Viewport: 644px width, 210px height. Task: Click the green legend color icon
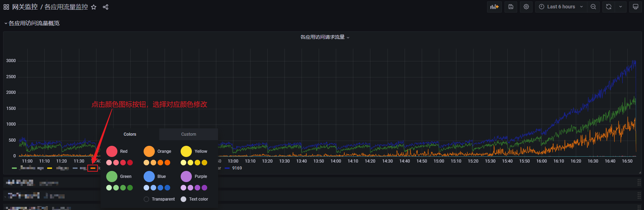pyautogui.click(x=14, y=168)
